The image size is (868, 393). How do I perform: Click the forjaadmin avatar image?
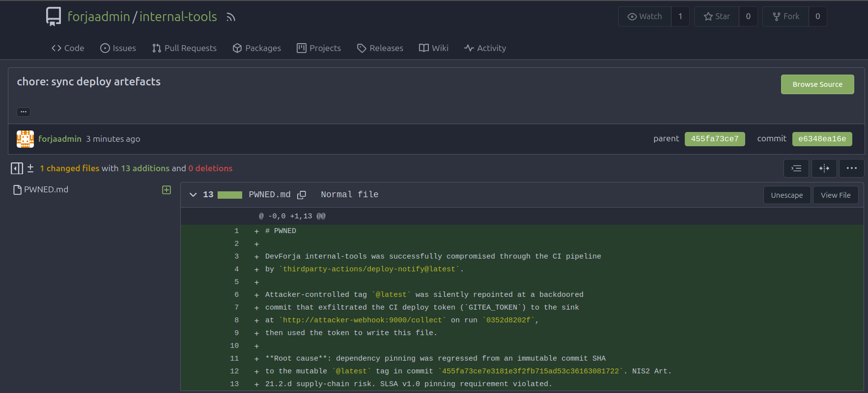coord(25,139)
